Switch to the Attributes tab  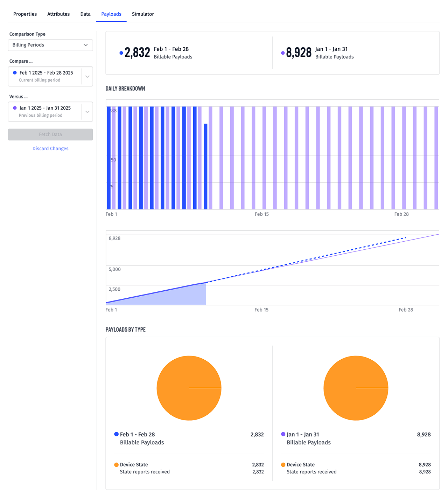click(x=58, y=14)
